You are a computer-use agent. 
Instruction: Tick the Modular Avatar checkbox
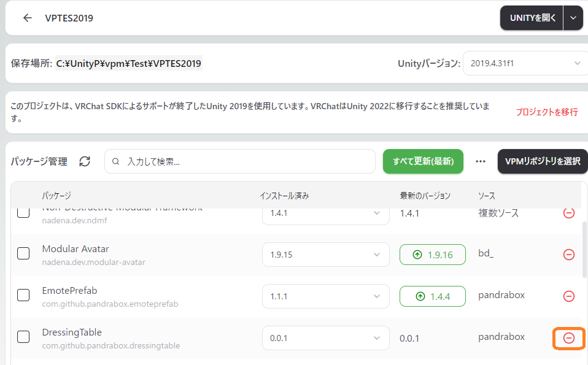(23, 254)
